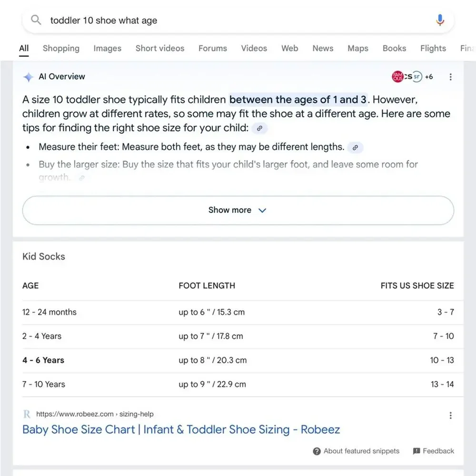Switch to the Maps tab
476x476 pixels.
[358, 48]
